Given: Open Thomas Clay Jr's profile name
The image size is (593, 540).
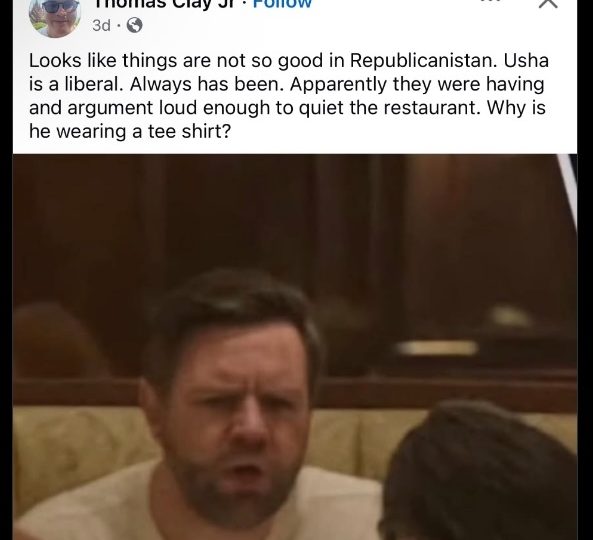Looking at the screenshot, I should [x=165, y=3].
